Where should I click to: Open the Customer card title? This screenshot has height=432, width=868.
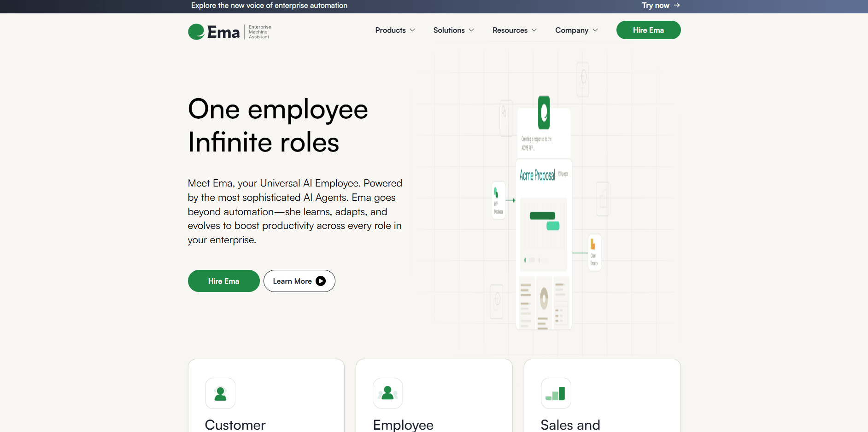(235, 425)
